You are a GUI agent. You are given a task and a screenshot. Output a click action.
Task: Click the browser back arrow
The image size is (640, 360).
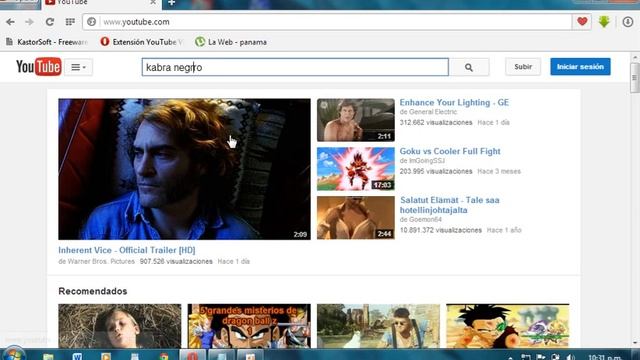coord(10,22)
